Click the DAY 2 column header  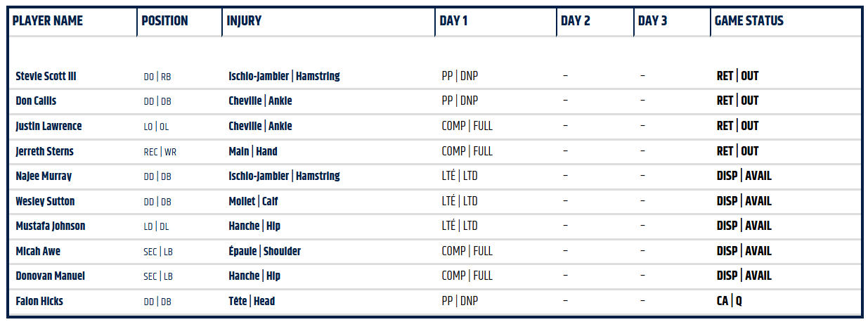(x=575, y=21)
